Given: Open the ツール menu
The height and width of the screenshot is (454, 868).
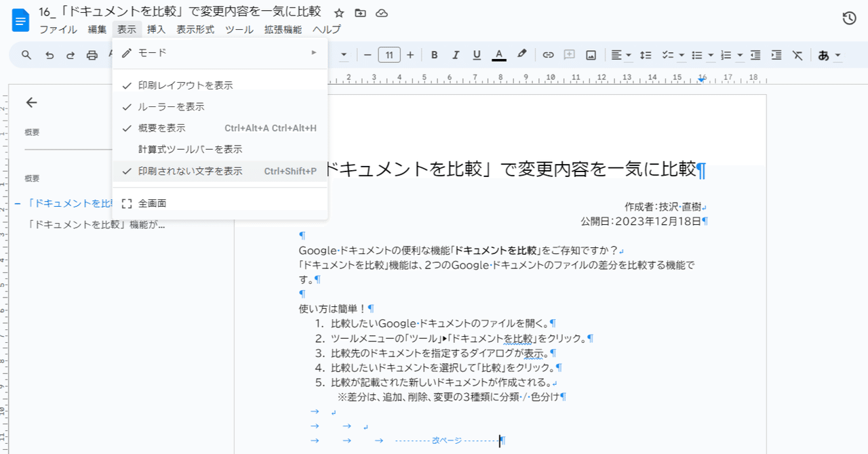Looking at the screenshot, I should point(239,29).
